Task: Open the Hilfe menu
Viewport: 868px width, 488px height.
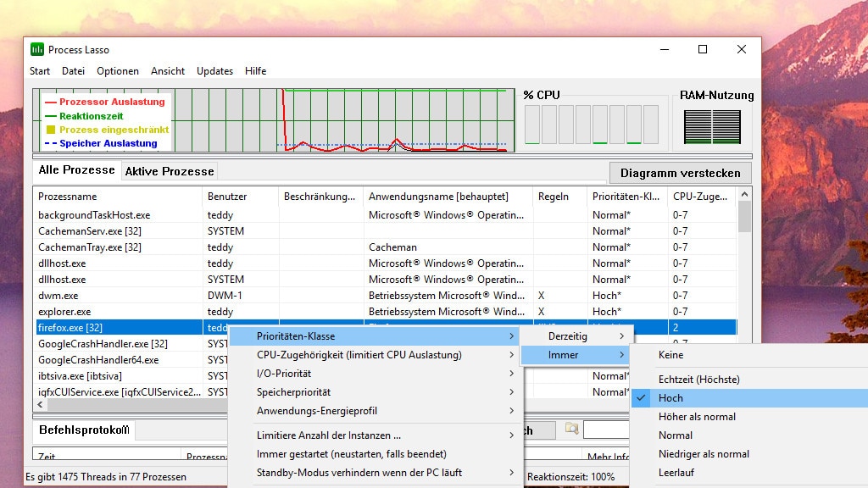Action: (x=256, y=71)
